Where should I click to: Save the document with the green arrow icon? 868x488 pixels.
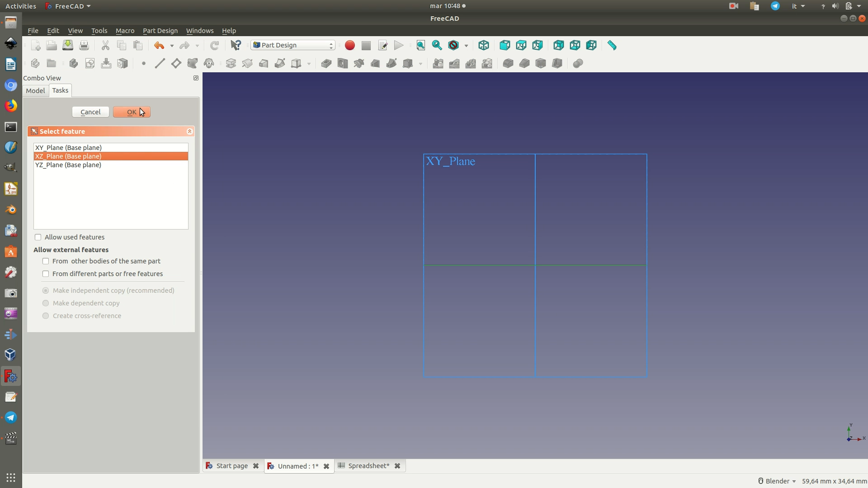tap(68, 45)
